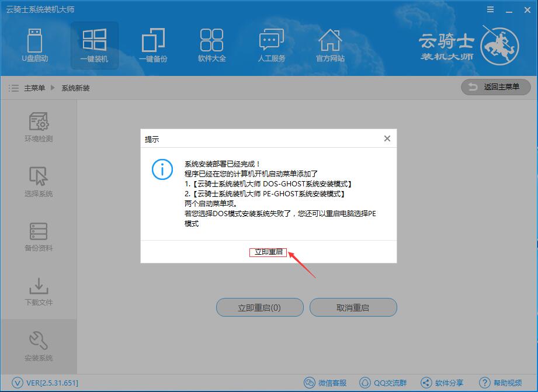Open the U盘启动 (USB boot) feature
This screenshot has height=392, width=538.
pyautogui.click(x=36, y=46)
